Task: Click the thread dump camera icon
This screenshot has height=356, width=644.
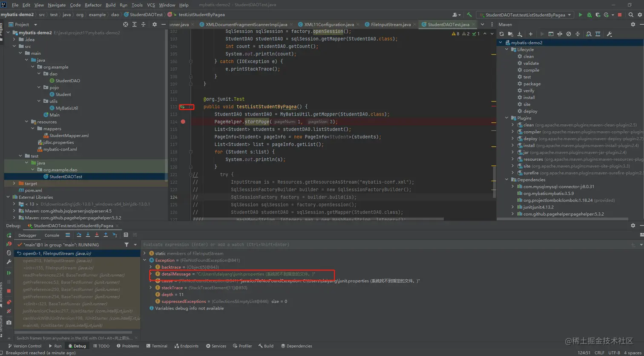Action: click(x=9, y=322)
